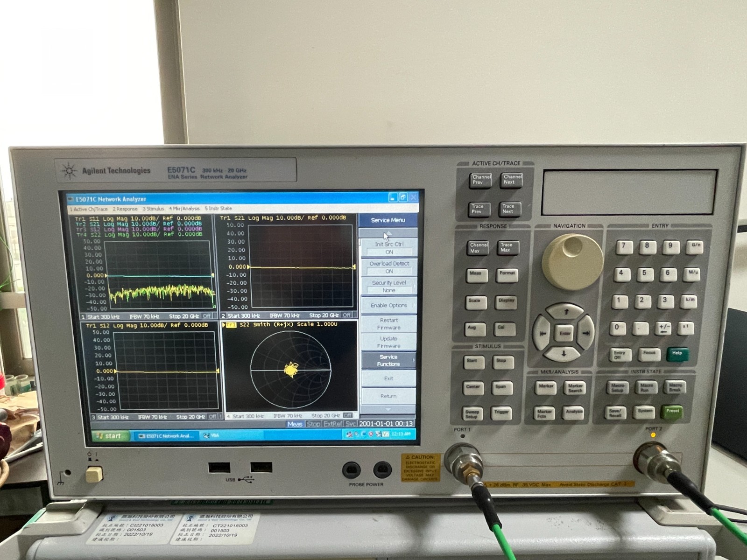Restore down the E5071C Network Analyzer window
Screen dimensions: 747x560
(x=403, y=198)
